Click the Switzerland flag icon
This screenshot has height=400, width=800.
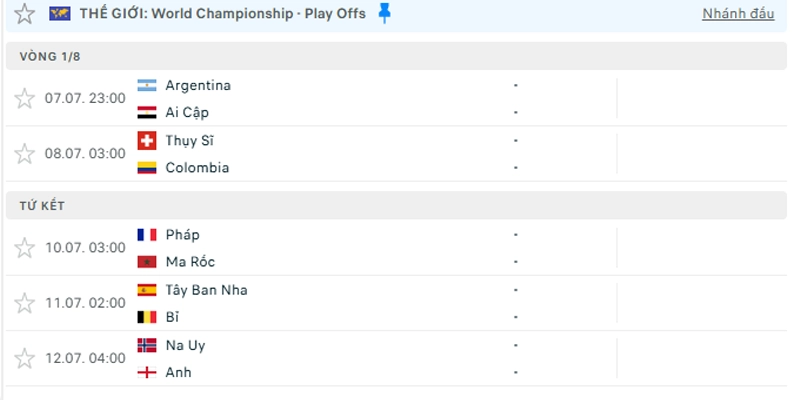point(147,140)
